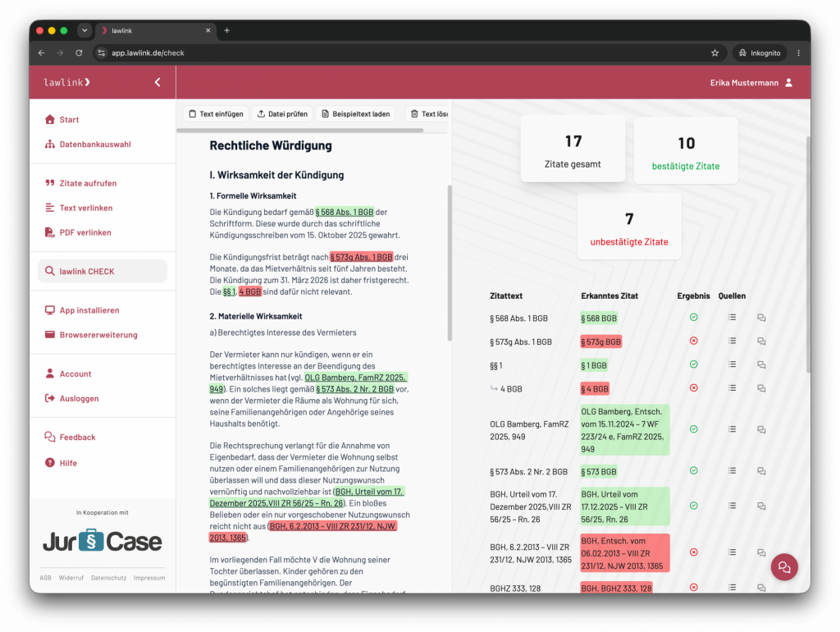
Task: Click Ausloggen to sign out
Action: (72, 398)
